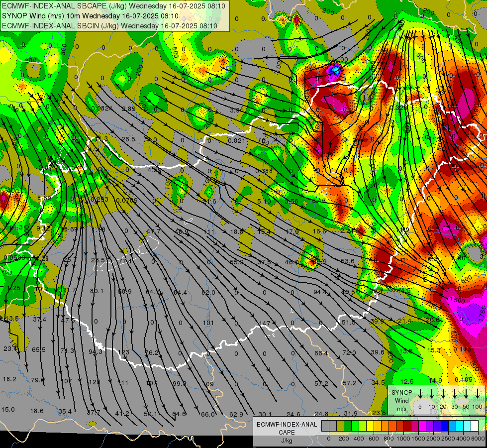This screenshot has height=448, width=487.
Task: Click the map value 0.0824
Action: [101, 109]
